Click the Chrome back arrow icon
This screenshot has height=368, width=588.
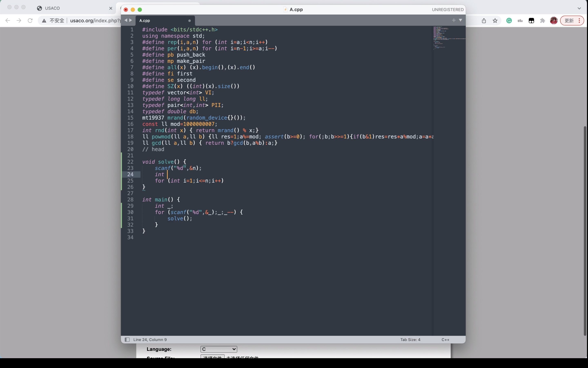pyautogui.click(x=8, y=20)
